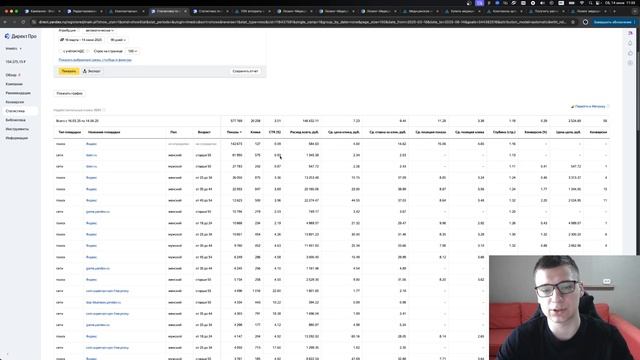Image resolution: width=640 pixels, height=360 pixels.
Task: Switch to the first browser tab
Action: [42, 11]
